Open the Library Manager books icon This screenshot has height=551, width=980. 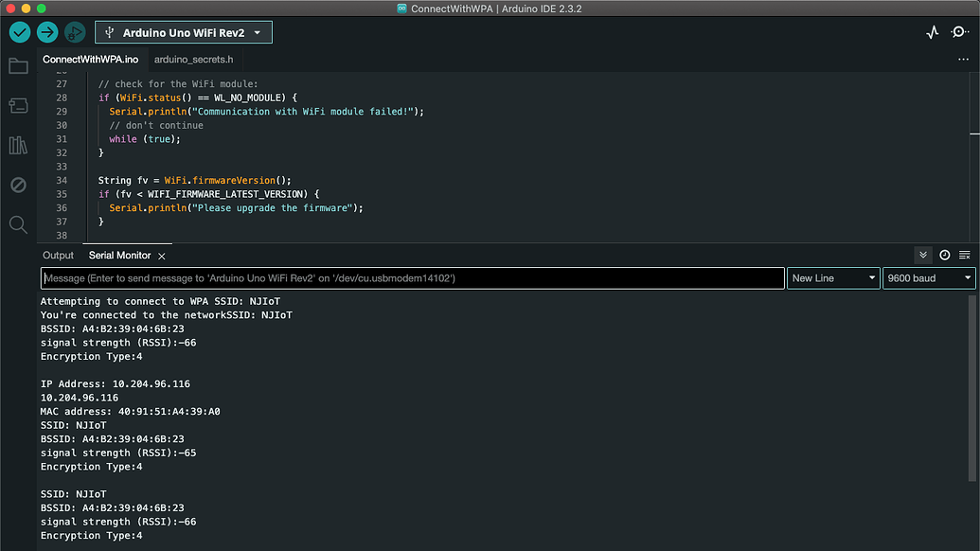coord(18,145)
